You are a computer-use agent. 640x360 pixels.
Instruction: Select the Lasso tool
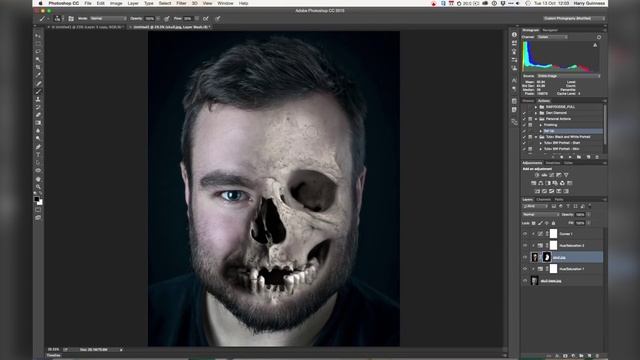coord(38,51)
